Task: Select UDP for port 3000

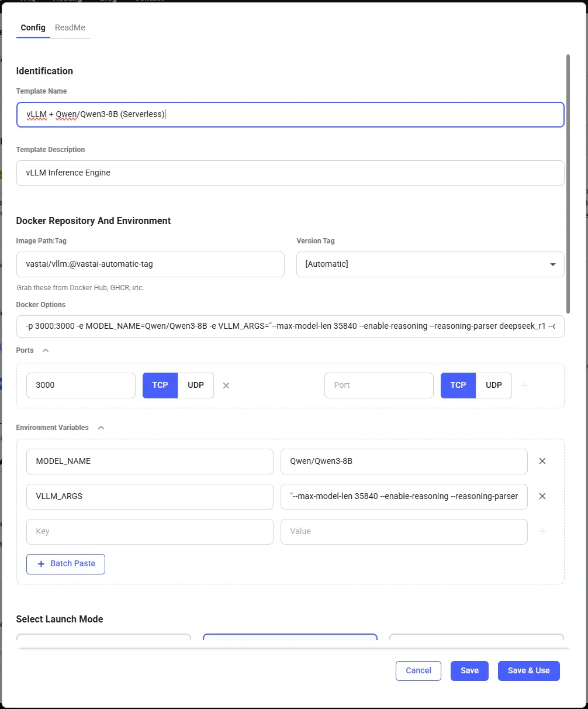Action: tap(196, 385)
